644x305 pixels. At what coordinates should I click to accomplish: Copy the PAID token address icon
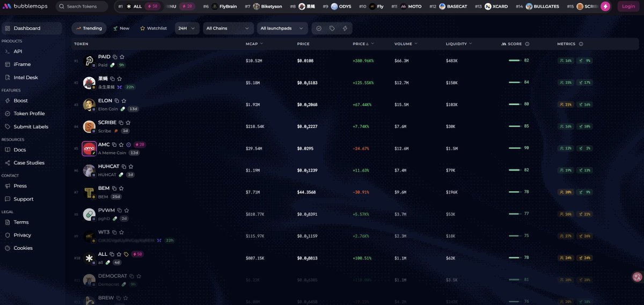(115, 57)
